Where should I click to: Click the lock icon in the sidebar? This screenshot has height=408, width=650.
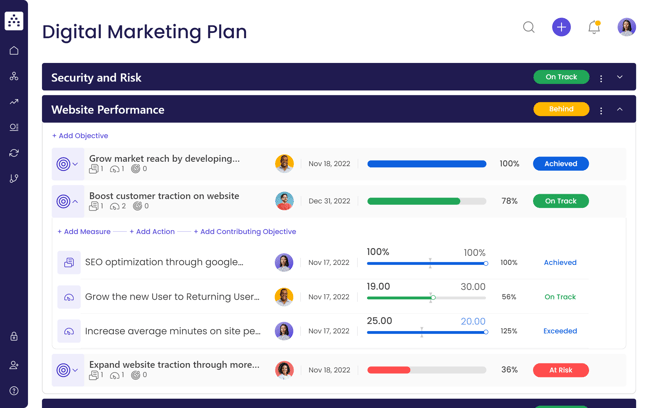click(14, 337)
